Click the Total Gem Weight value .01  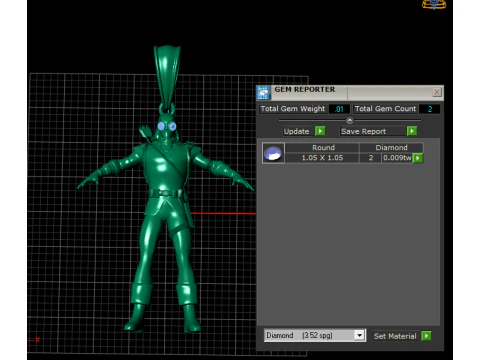[x=339, y=109]
